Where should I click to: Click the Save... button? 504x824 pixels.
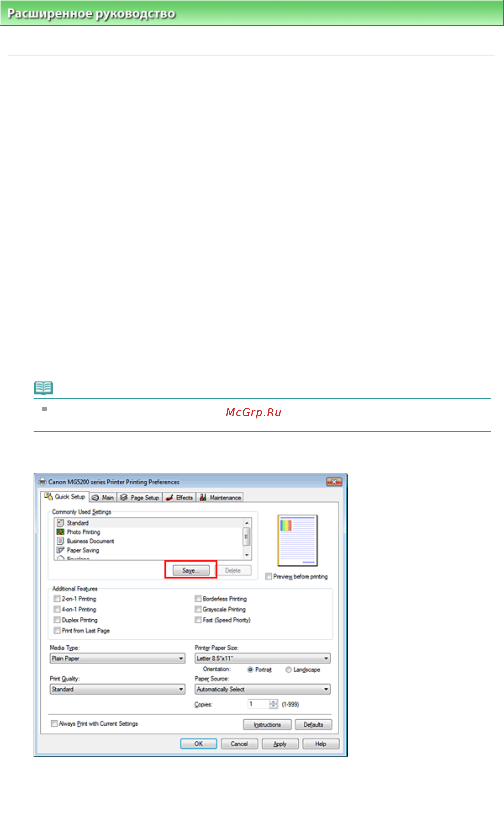pos(191,571)
